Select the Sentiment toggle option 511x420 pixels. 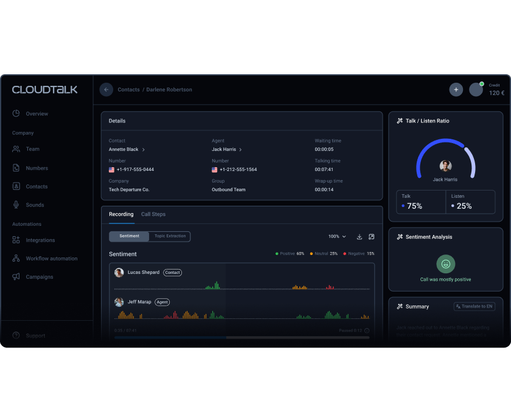point(129,236)
